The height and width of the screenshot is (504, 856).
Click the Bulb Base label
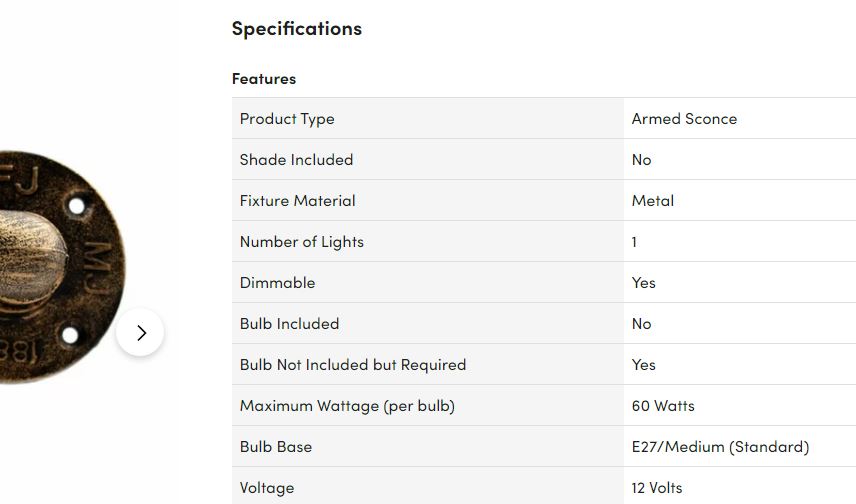[x=276, y=446]
